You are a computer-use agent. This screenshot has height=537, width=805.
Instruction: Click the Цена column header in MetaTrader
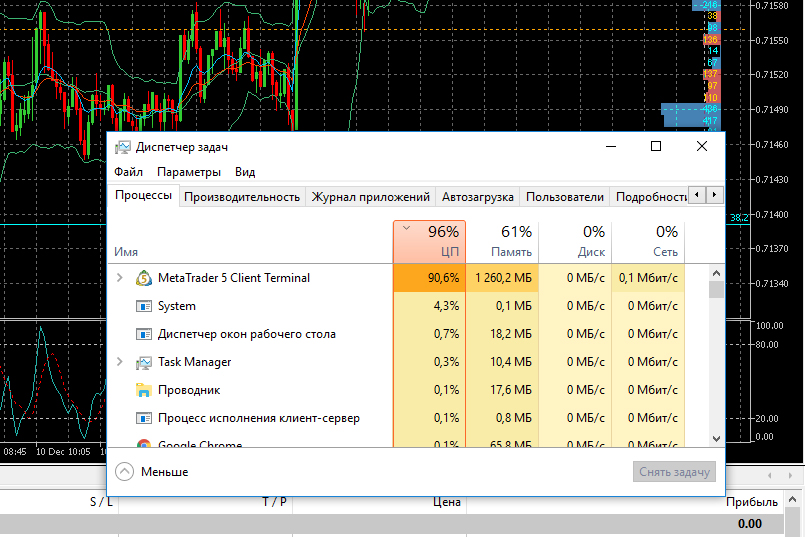447,502
